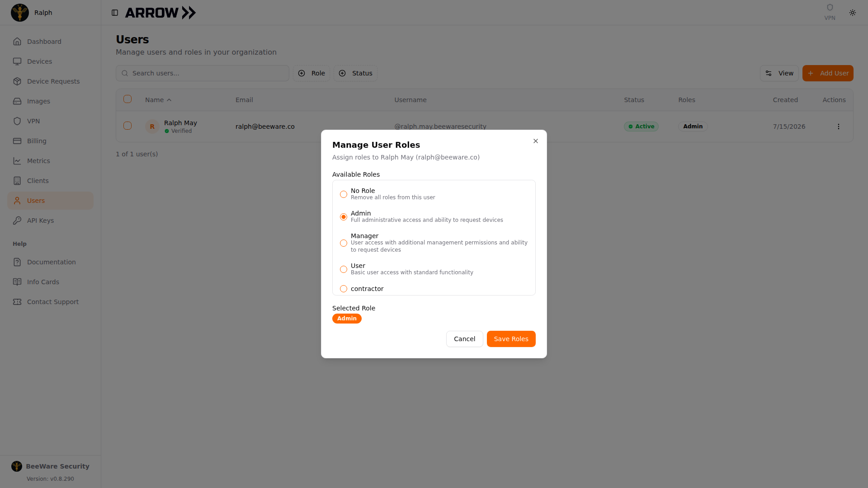The width and height of the screenshot is (868, 488).
Task: Click the Admin role badge in table
Action: tap(693, 127)
